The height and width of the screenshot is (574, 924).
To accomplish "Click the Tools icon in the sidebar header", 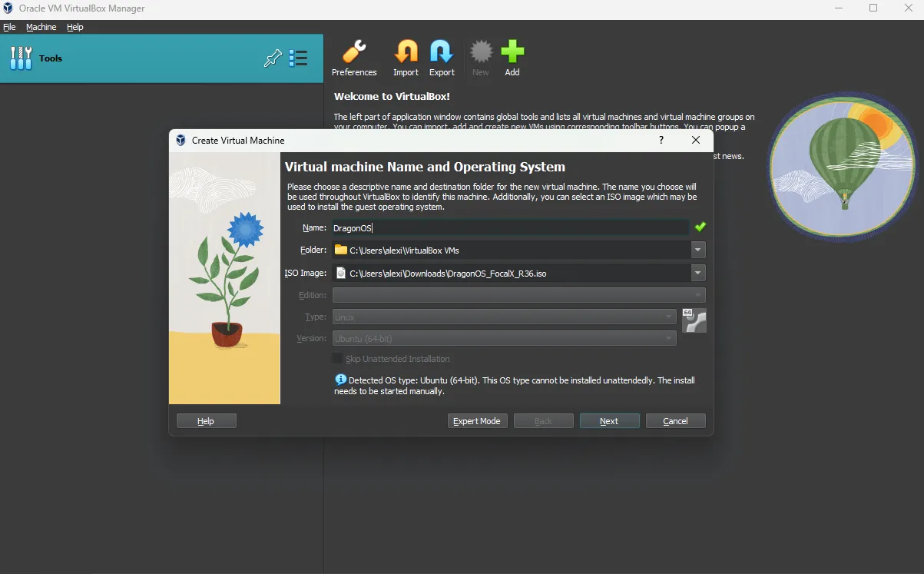I will (21, 58).
